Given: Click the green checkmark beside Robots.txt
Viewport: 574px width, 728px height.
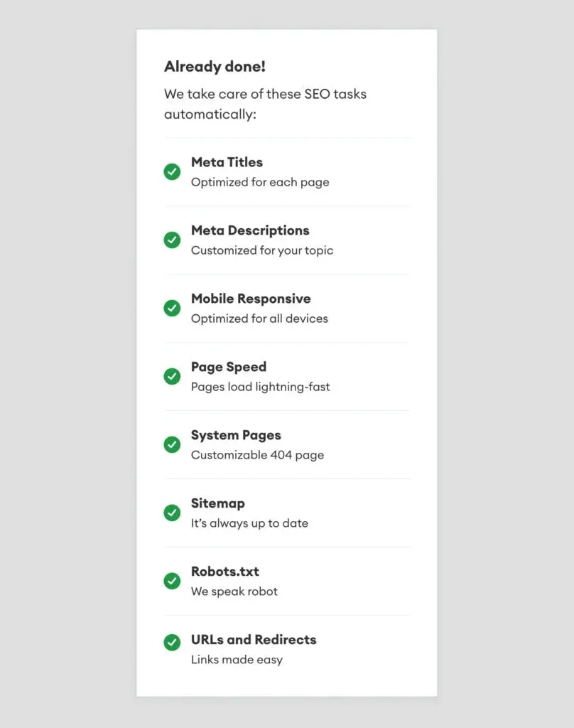Looking at the screenshot, I should (x=172, y=581).
